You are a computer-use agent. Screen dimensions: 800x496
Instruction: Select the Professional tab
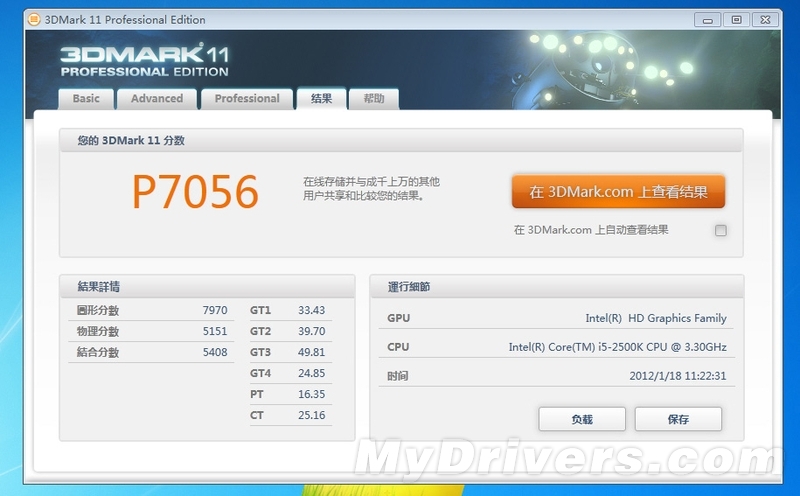pos(247,98)
